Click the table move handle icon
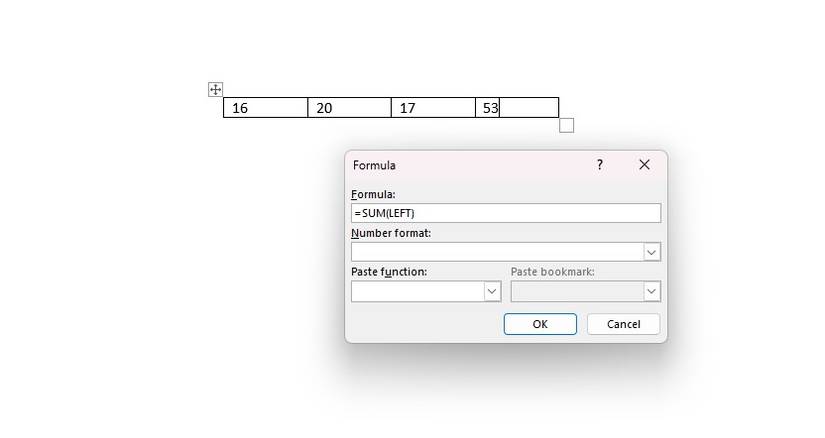Viewport: 825px width, 438px height. click(x=215, y=89)
